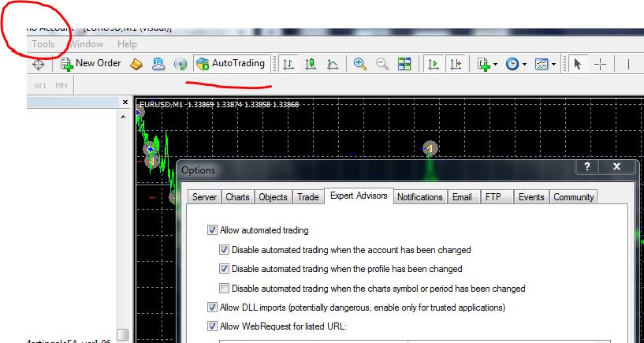
Task: Switch timeframe to W1
Action: [x=40, y=86]
